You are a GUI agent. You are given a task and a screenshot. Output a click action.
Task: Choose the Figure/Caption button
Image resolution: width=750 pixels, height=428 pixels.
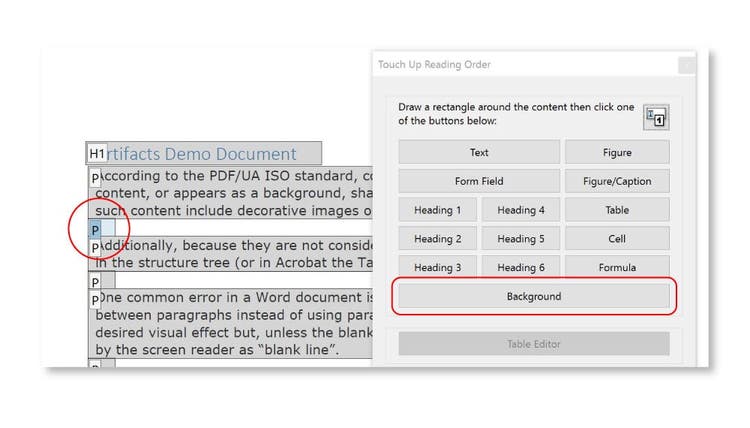pyautogui.click(x=617, y=181)
